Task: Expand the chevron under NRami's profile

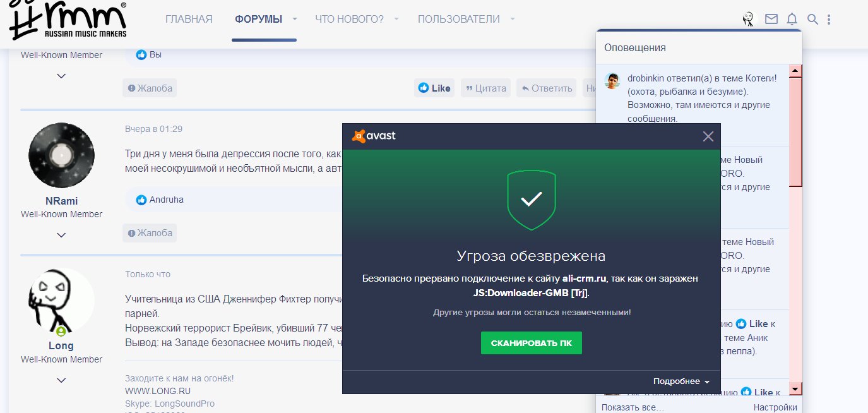Action: pyautogui.click(x=61, y=235)
